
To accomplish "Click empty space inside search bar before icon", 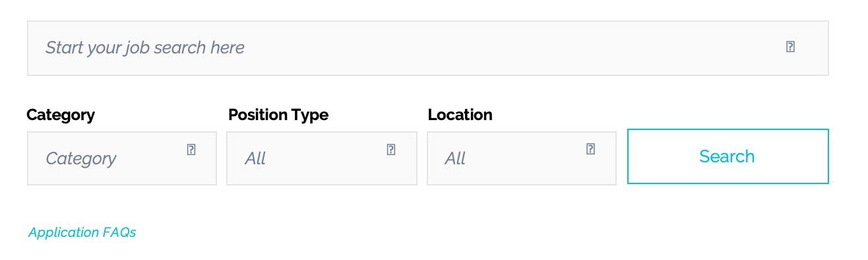I will pos(514,48).
